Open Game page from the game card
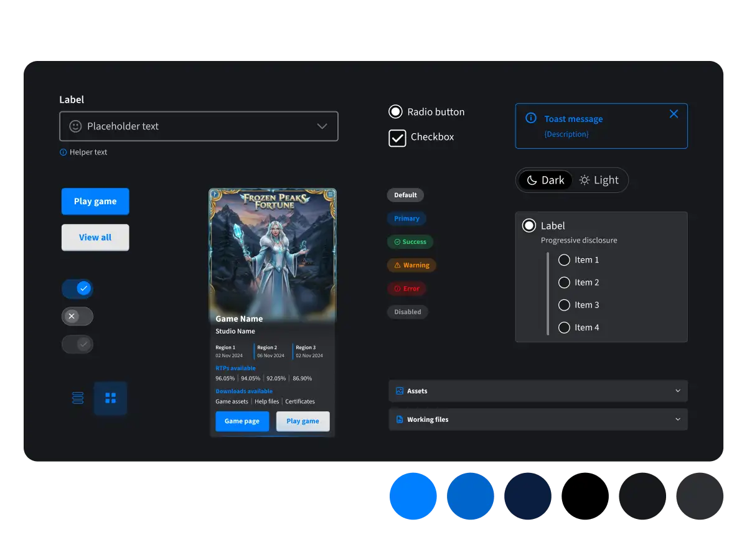 pyautogui.click(x=242, y=421)
